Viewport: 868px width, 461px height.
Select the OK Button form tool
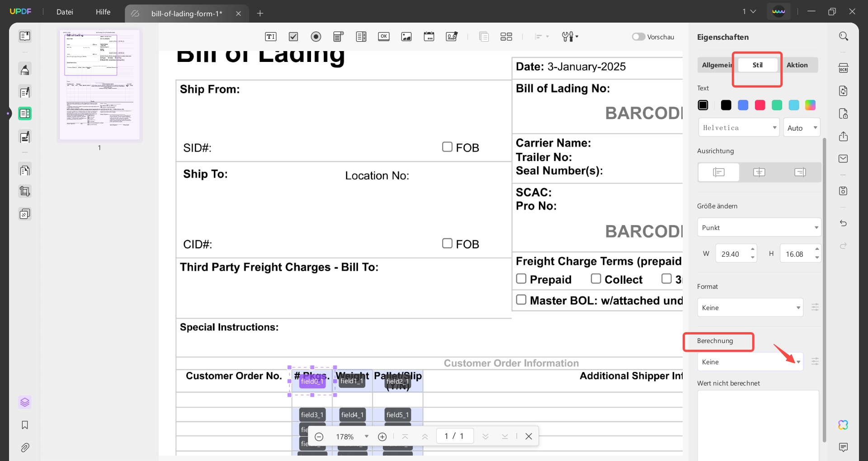pos(384,37)
